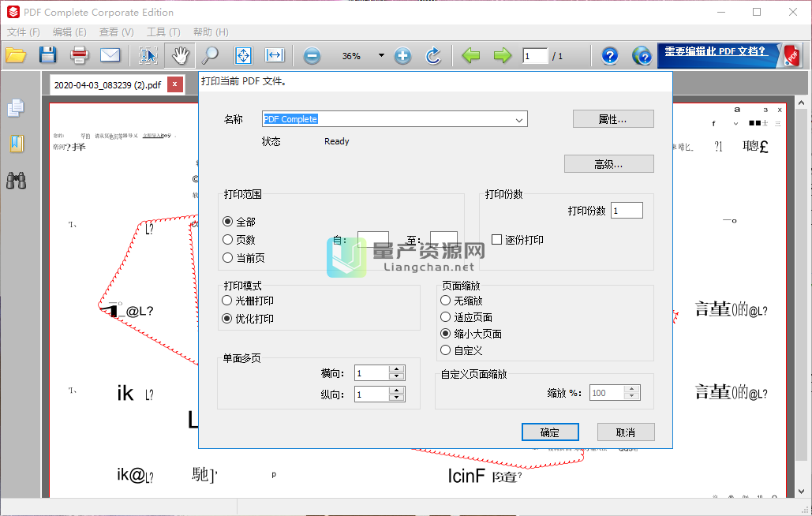Screen dimensions: 812x516
Task: Select 无缩放 page scaling
Action: pyautogui.click(x=445, y=301)
